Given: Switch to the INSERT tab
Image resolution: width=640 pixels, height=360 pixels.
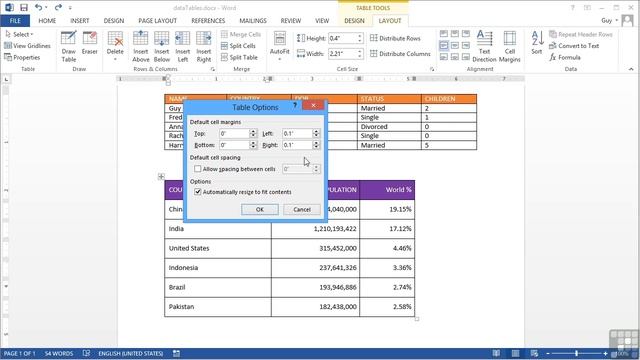Looking at the screenshot, I should pos(80,20).
